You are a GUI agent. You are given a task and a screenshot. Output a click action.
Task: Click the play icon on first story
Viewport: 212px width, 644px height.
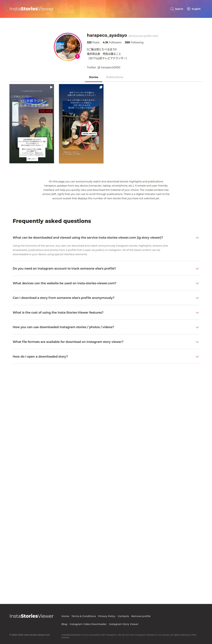(51, 87)
